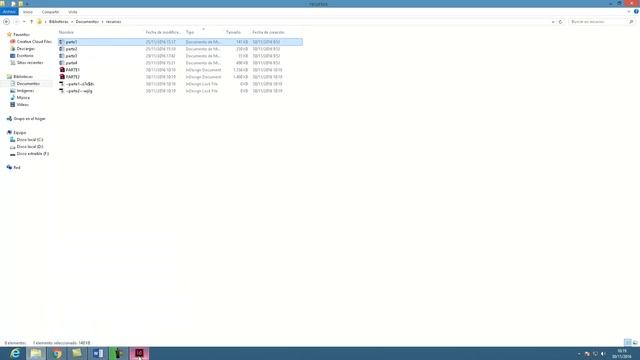Screen dimensions: 640x360
Task: Open Música library in navigation pane
Action: point(23,98)
